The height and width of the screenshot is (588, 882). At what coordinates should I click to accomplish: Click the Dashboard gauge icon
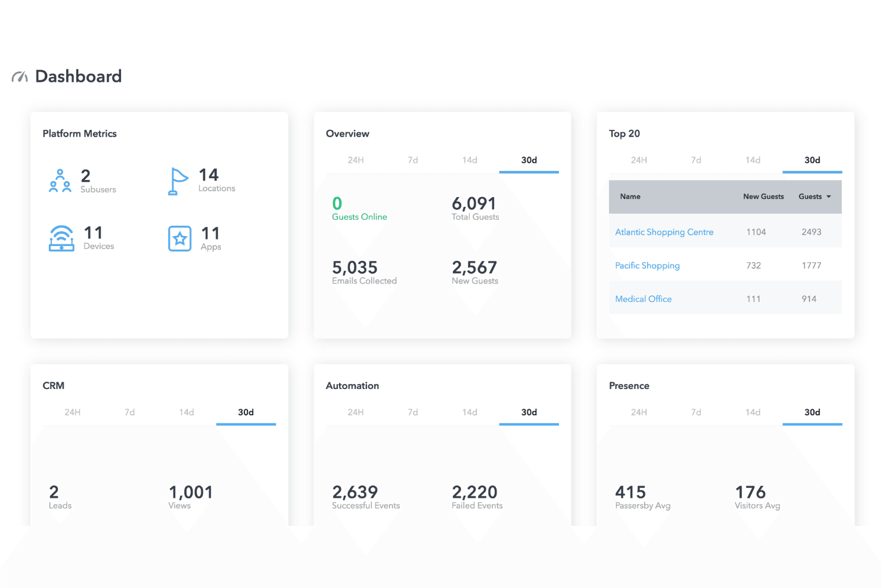(20, 77)
